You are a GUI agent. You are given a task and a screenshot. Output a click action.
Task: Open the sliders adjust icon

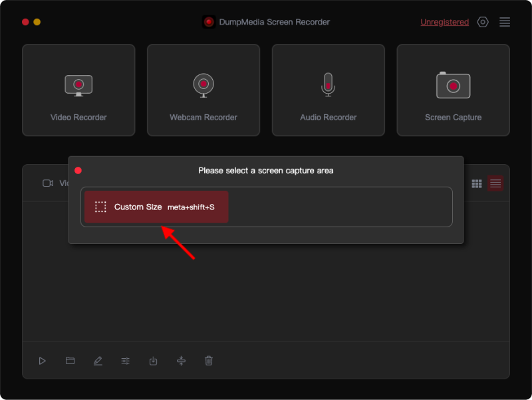click(126, 361)
